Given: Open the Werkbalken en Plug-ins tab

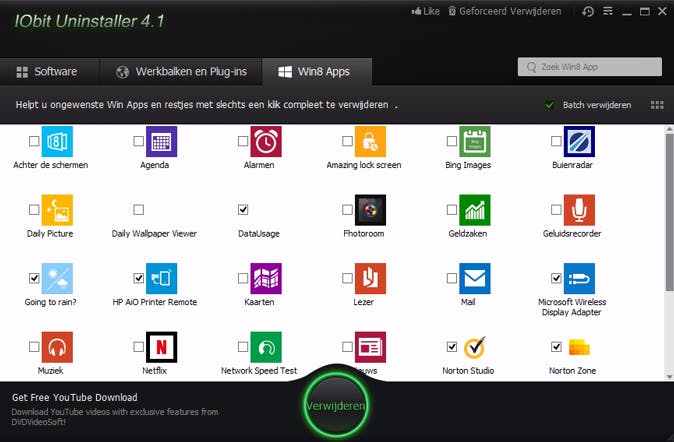Looking at the screenshot, I should pyautogui.click(x=181, y=71).
